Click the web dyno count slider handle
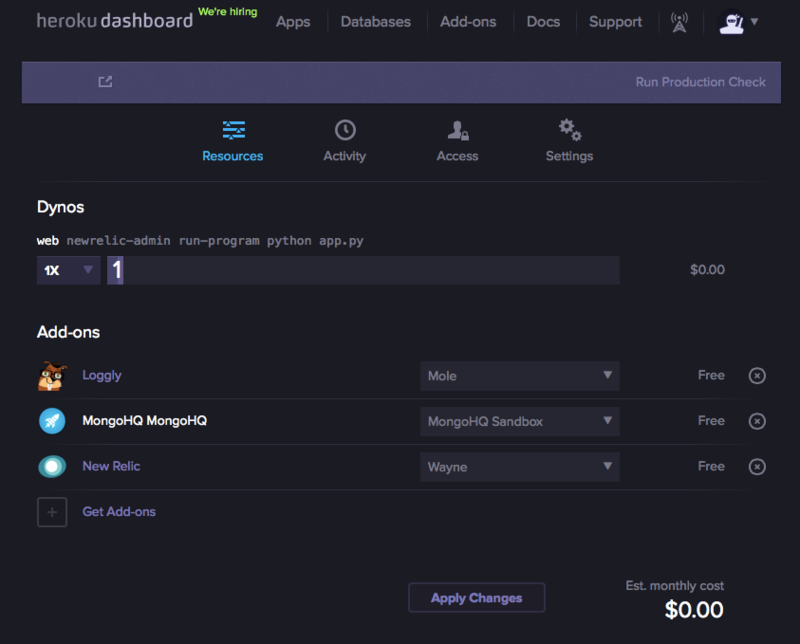Screen dimensions: 800x644 [x=115, y=270]
